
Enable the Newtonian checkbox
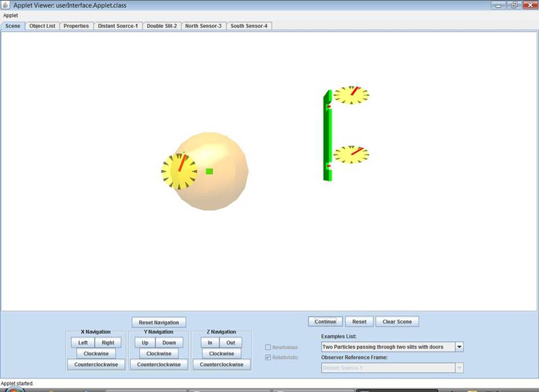point(268,348)
